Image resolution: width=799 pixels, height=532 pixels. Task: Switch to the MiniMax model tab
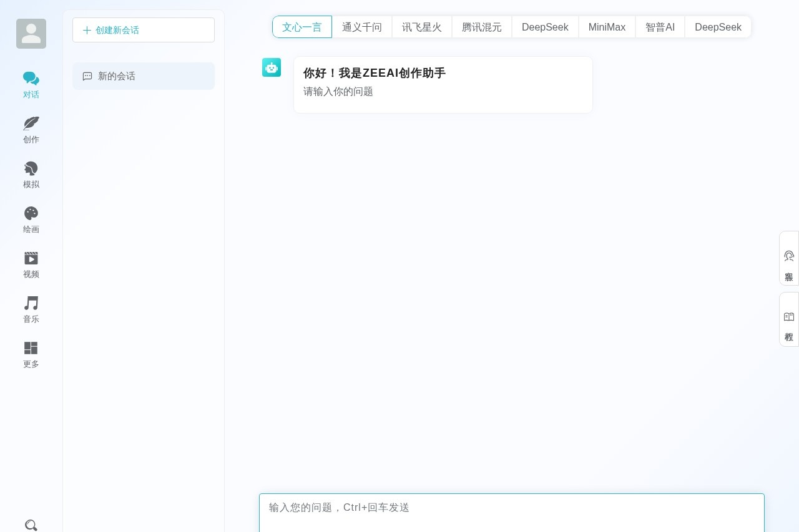click(607, 27)
